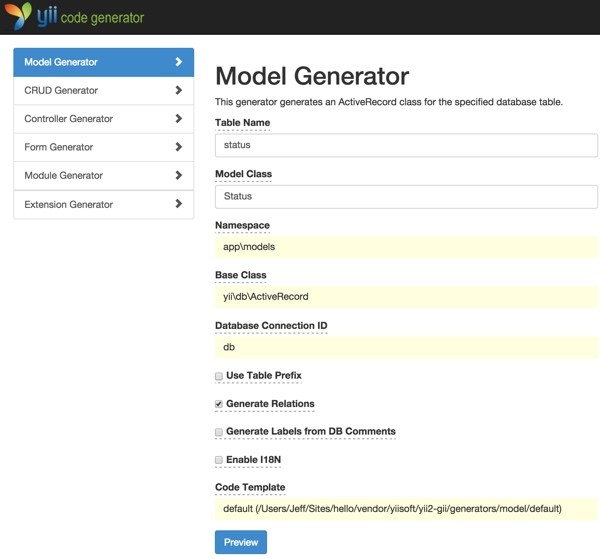The height and width of the screenshot is (559, 600).
Task: Enable the I18N checkbox
Action: click(x=218, y=460)
